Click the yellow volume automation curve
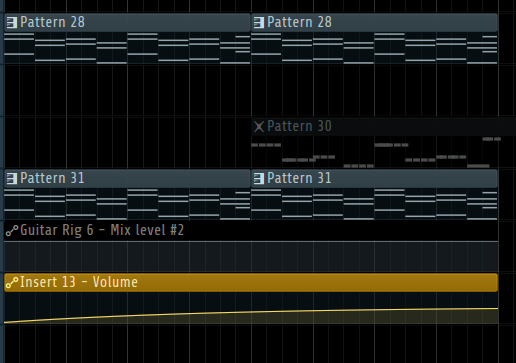Viewport: 516px width, 363px height. pos(251,312)
